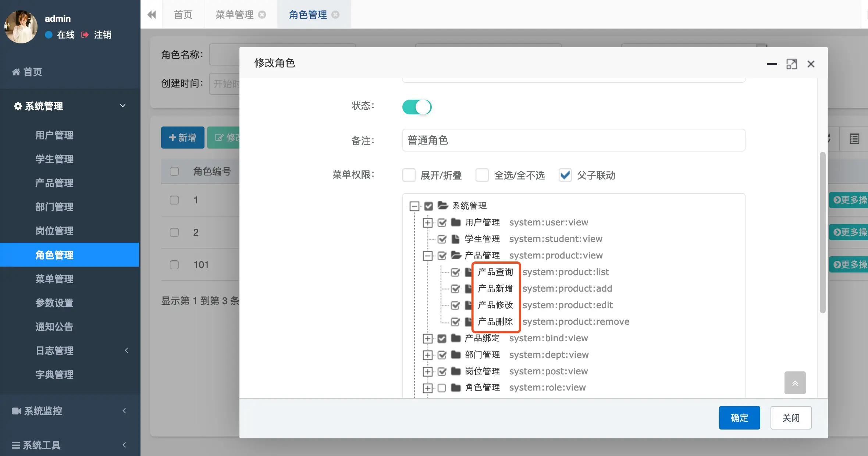
Task: Click the 首页 home icon in sidebar
Action: tap(16, 72)
